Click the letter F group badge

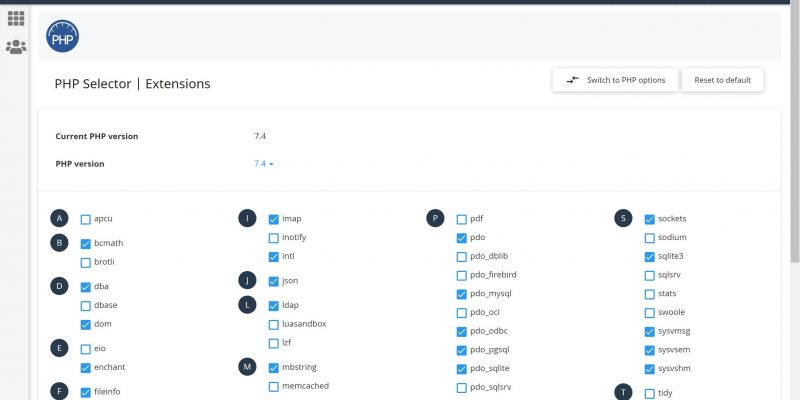click(x=59, y=392)
